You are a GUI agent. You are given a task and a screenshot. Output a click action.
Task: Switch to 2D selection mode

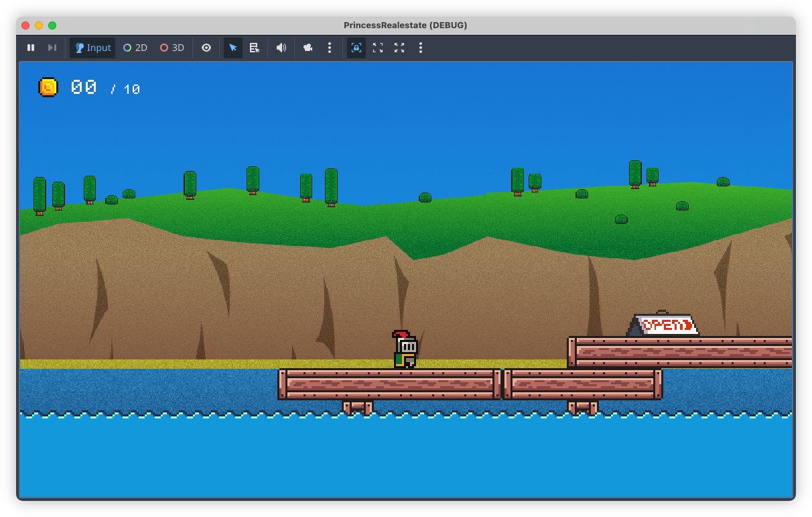tap(135, 48)
